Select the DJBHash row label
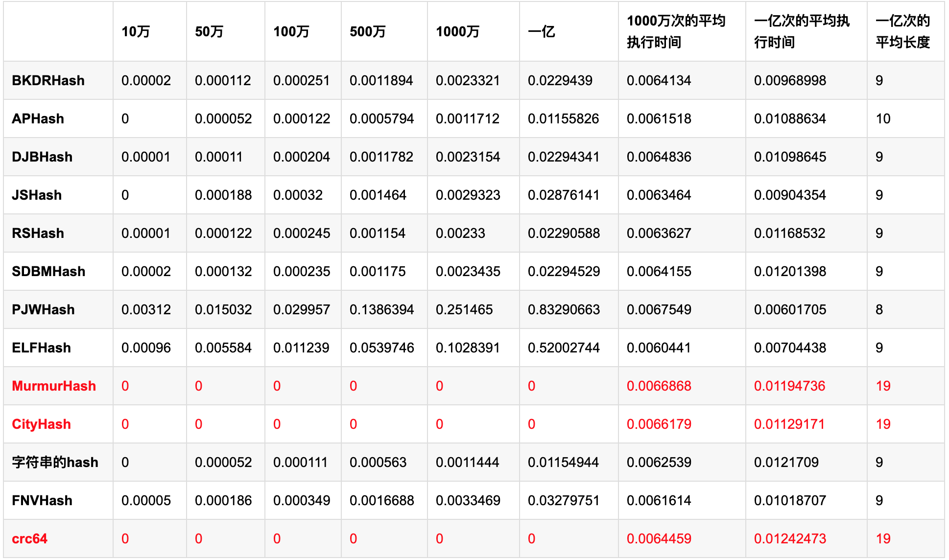The height and width of the screenshot is (560, 949). (x=42, y=157)
